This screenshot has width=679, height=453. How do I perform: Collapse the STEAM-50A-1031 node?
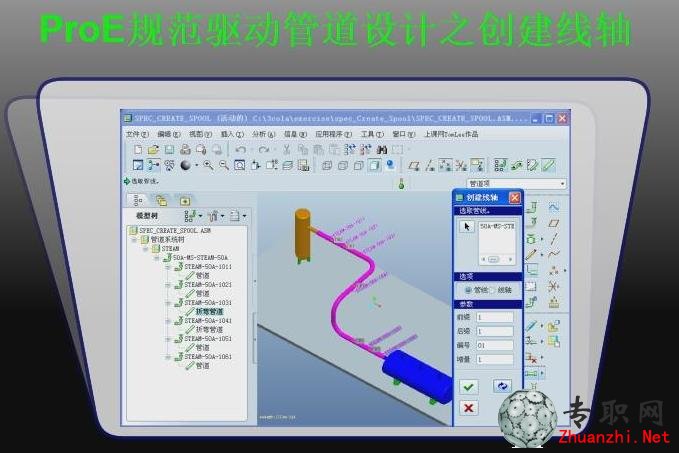click(168, 303)
